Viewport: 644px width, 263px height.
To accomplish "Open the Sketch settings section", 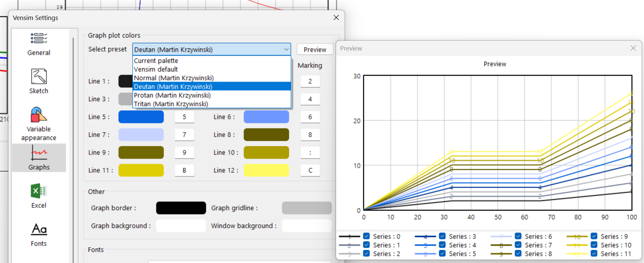I will point(39,81).
